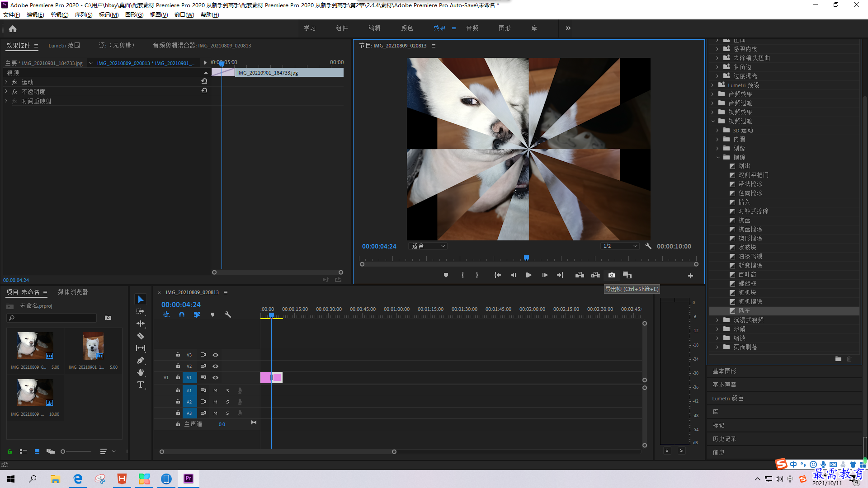Collapse the 视频过渡 folder
The height and width of the screenshot is (488, 868).
pyautogui.click(x=713, y=121)
